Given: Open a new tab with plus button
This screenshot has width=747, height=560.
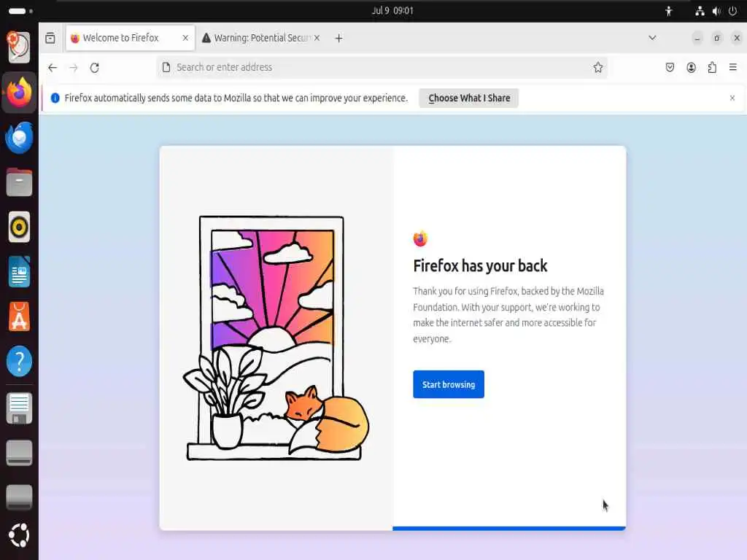Looking at the screenshot, I should [x=338, y=38].
